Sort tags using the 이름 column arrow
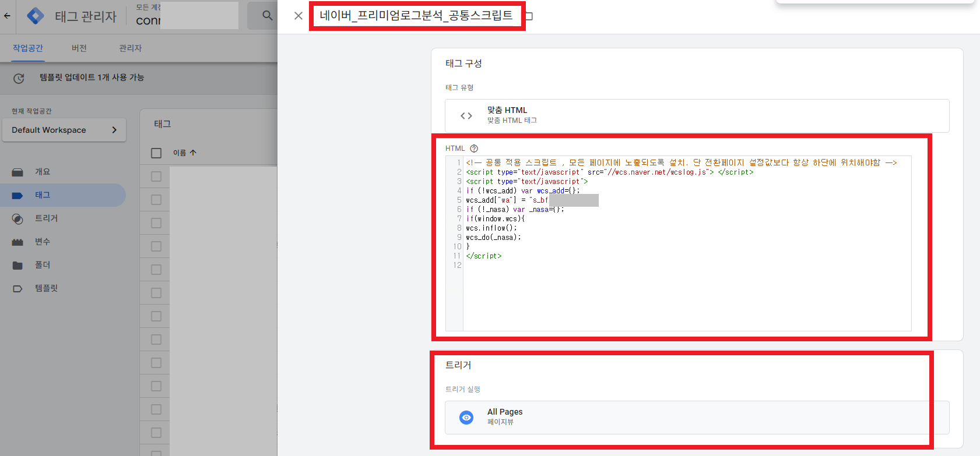Screen dimensions: 980x456 pyautogui.click(x=193, y=153)
